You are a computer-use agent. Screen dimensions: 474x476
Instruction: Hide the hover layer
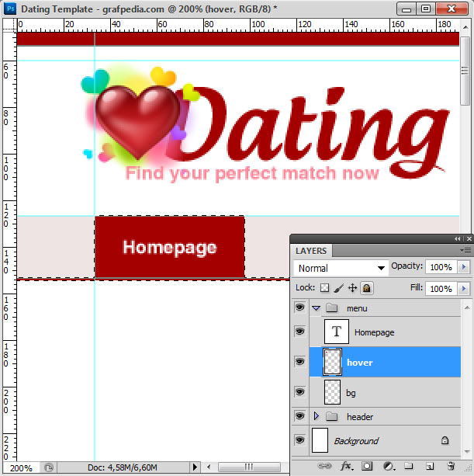[299, 362]
